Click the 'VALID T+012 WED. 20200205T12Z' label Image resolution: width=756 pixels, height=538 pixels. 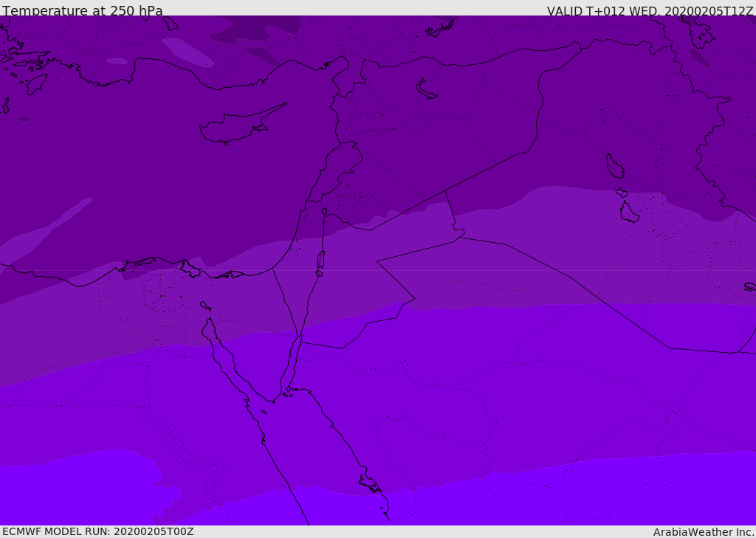tap(650, 11)
